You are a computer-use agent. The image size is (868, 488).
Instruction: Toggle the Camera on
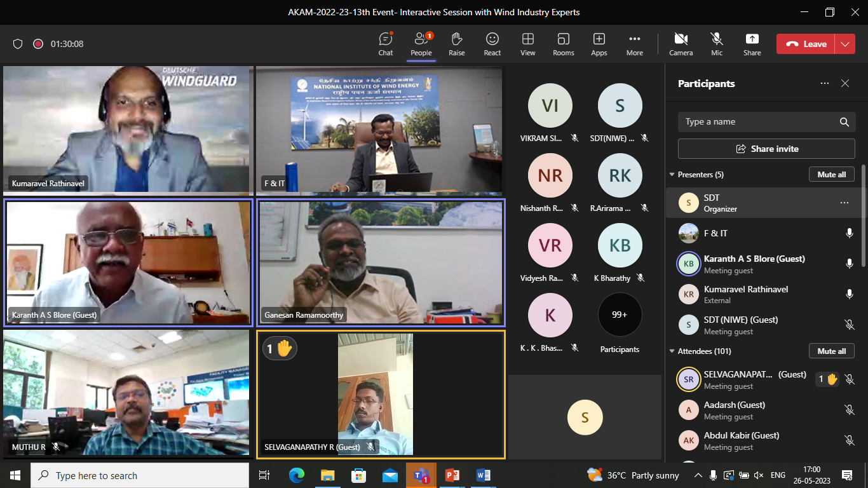(681, 44)
